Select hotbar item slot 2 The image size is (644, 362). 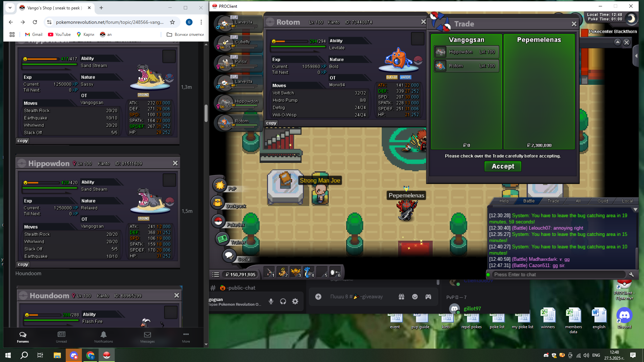tap(282, 272)
